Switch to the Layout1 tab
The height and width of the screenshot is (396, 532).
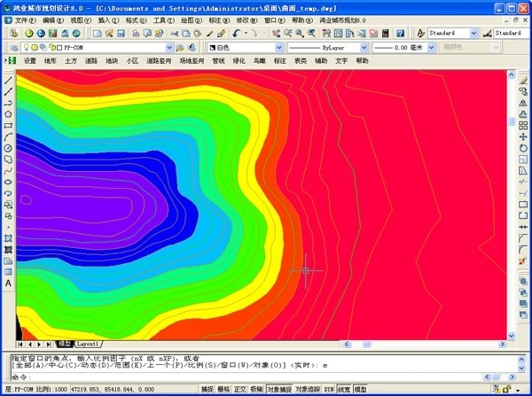click(x=88, y=344)
